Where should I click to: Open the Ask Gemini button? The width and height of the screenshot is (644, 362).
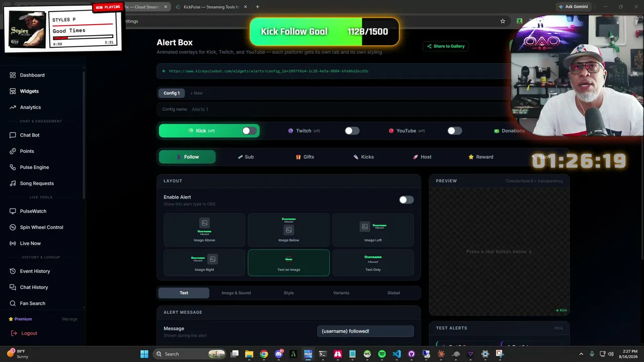point(573,7)
